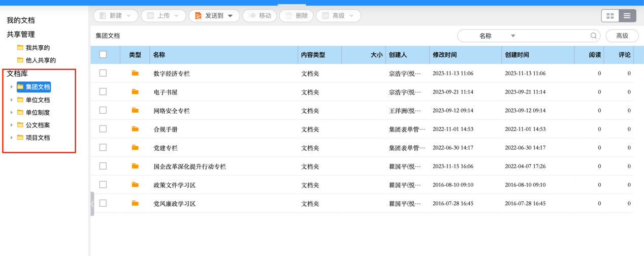
Task: Open the 网络安全专栏 folder name link
Action: click(171, 111)
